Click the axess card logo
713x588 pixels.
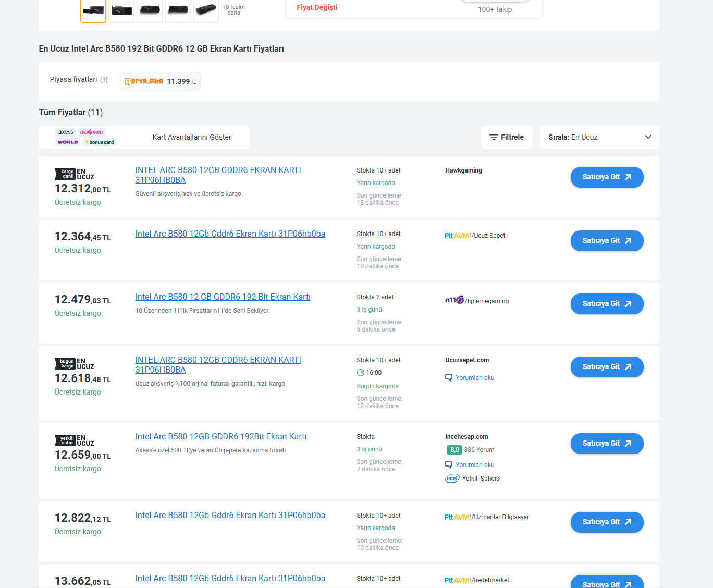[65, 132]
